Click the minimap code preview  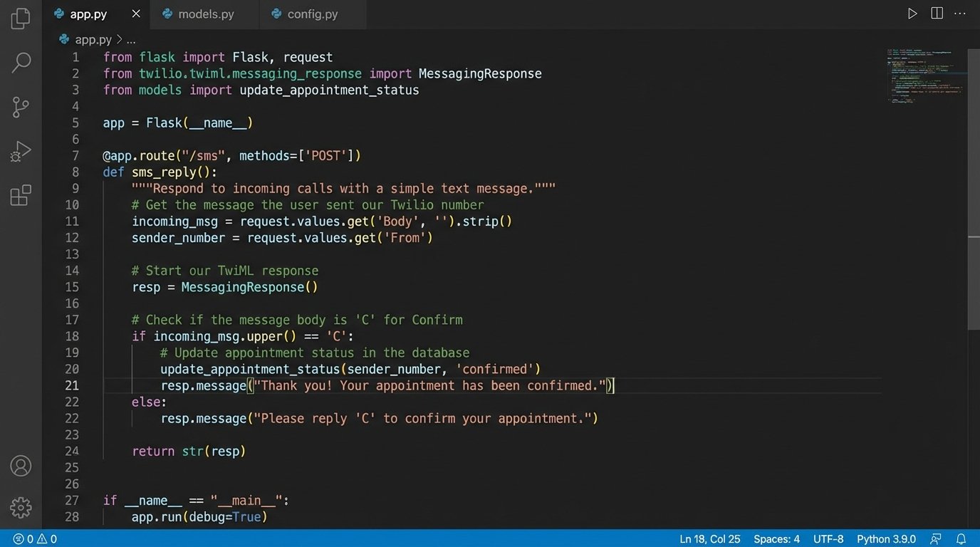[x=926, y=77]
